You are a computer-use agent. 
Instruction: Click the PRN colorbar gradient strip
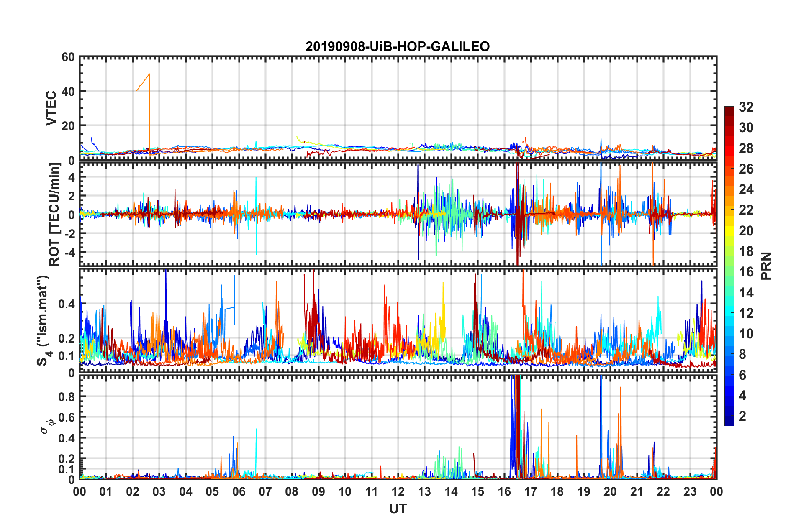click(729, 266)
